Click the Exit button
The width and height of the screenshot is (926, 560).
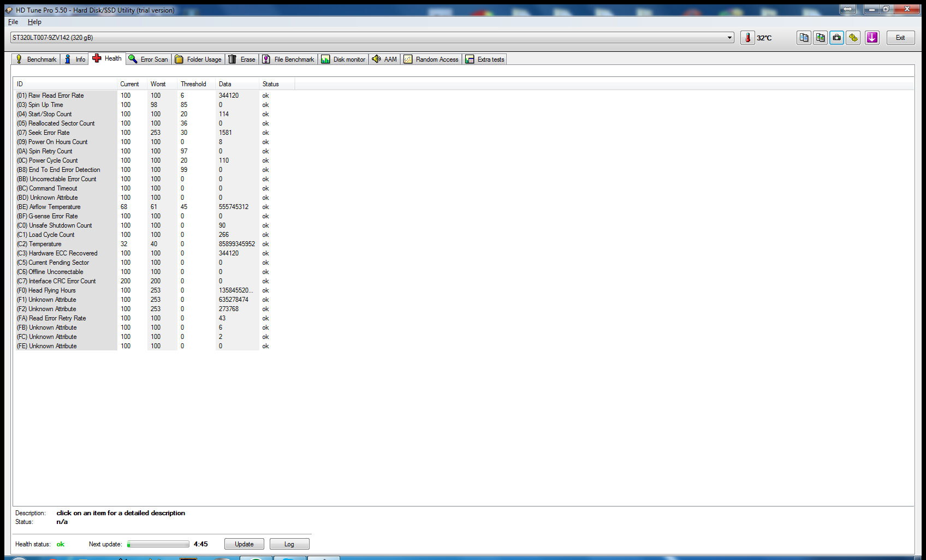point(900,38)
